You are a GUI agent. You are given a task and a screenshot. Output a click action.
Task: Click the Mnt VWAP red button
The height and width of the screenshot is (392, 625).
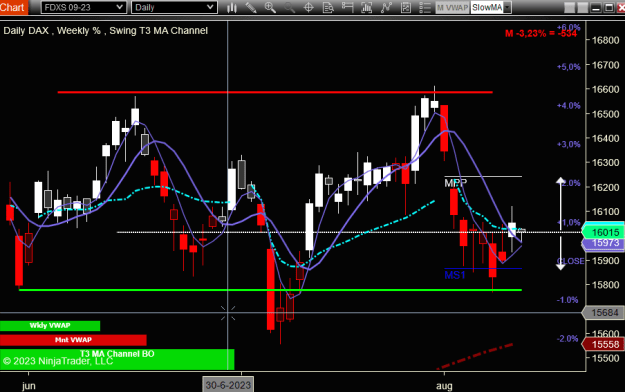(x=73, y=340)
